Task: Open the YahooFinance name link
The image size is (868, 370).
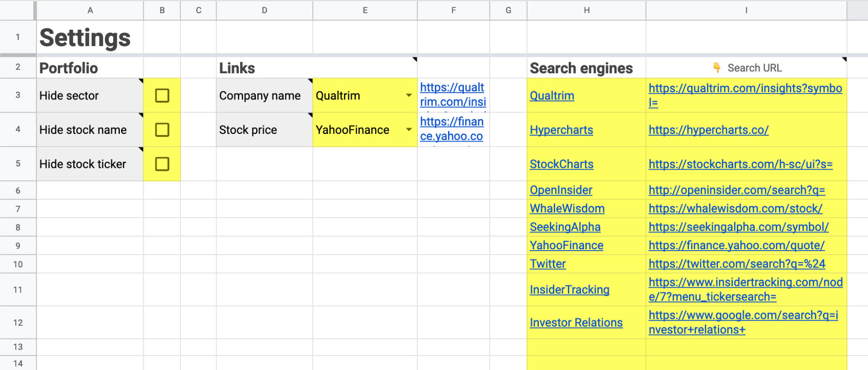Action: coord(566,245)
